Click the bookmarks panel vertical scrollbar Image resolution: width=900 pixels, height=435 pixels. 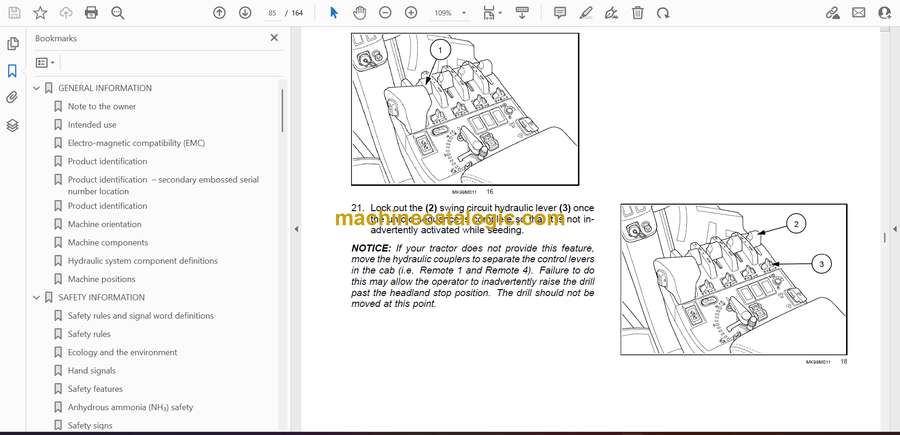(x=282, y=112)
